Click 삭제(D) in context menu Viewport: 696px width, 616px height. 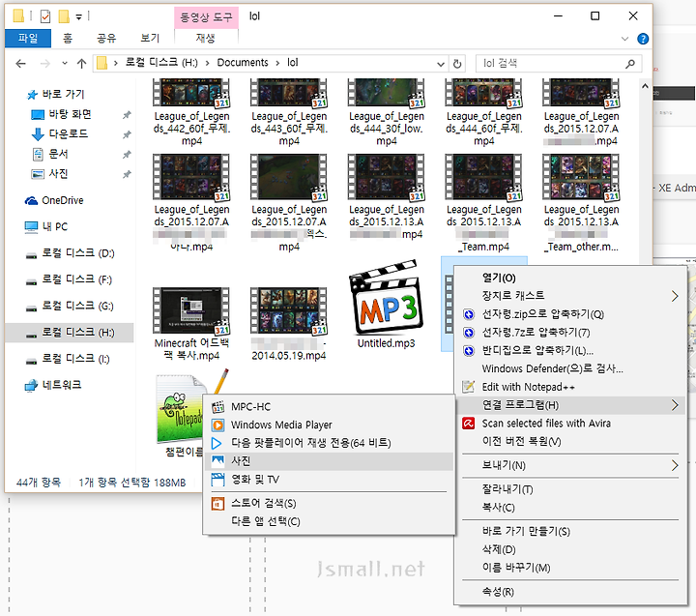click(570, 549)
